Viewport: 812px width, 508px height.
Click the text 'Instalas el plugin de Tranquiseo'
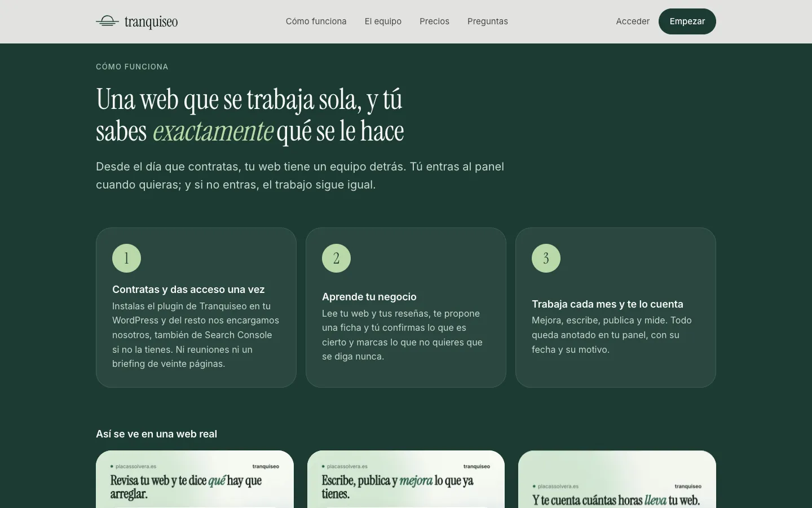click(x=196, y=335)
